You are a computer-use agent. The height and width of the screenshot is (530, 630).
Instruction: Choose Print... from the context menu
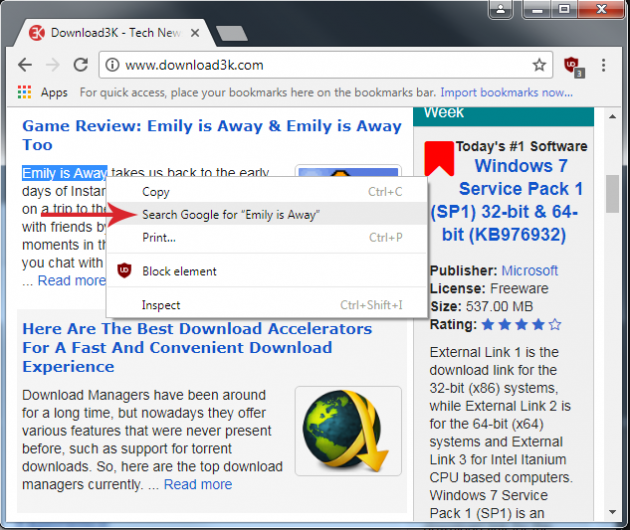point(266,237)
